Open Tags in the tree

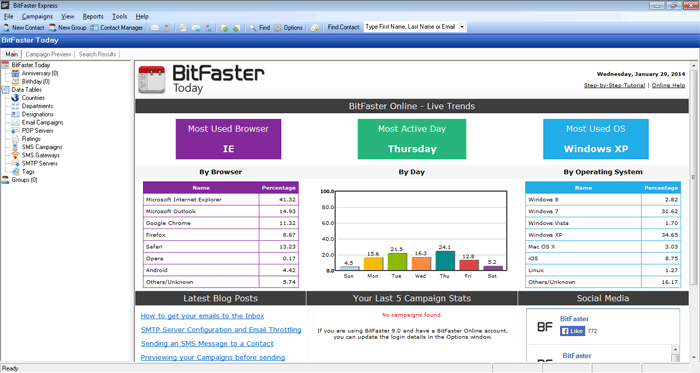[x=28, y=171]
